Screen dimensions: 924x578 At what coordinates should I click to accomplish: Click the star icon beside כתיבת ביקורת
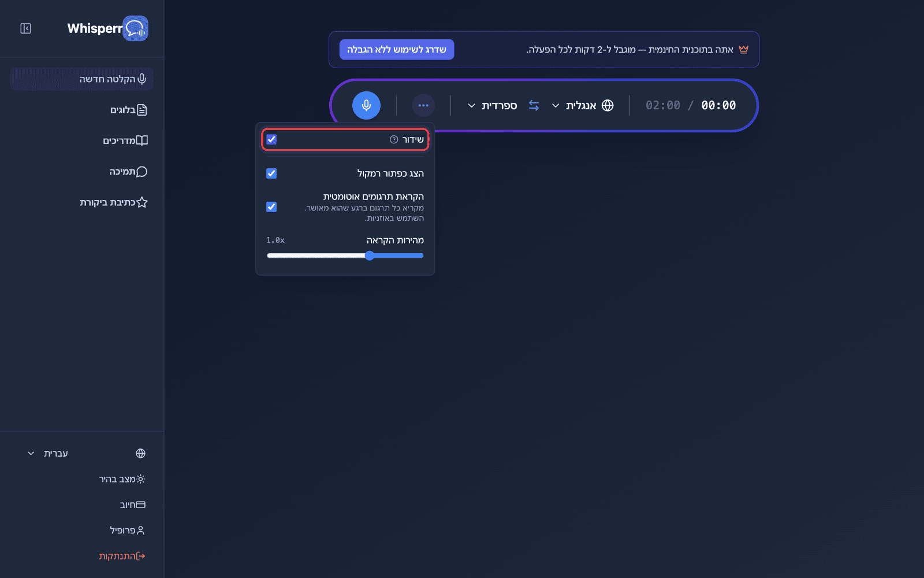(142, 202)
